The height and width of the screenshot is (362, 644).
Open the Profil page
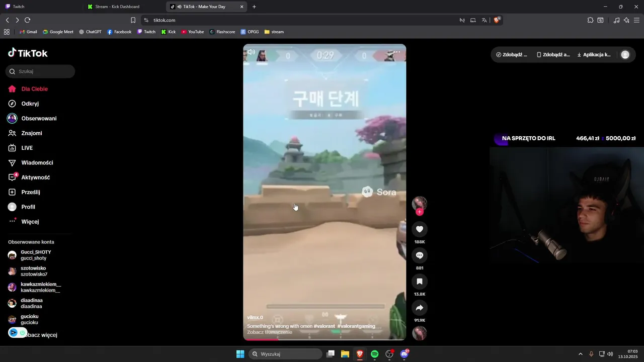[28, 207]
